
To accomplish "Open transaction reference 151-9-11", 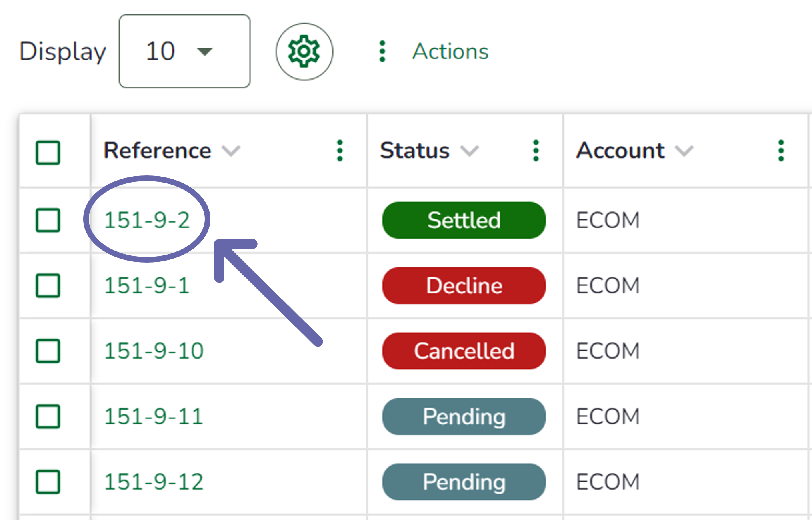I will pyautogui.click(x=154, y=416).
